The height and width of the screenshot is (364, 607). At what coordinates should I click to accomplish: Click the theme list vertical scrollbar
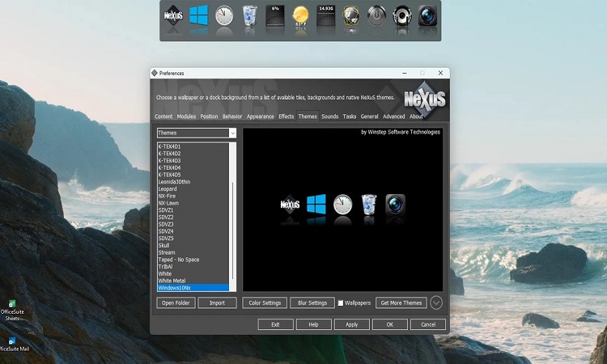[x=232, y=217]
